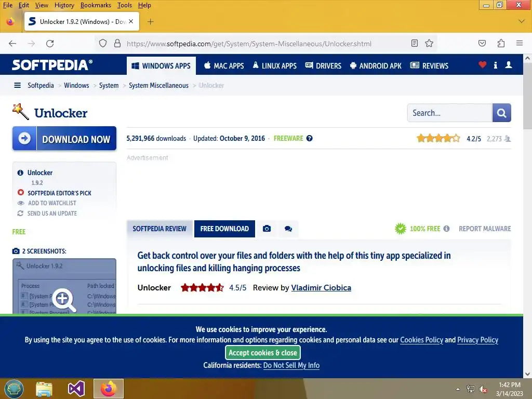Open Visual Studio from taskbar
The image size is (532, 399).
(76, 389)
